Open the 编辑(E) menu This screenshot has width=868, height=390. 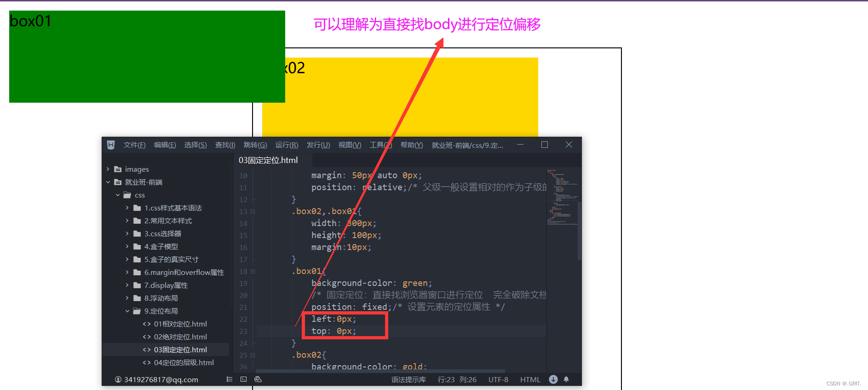pyautogui.click(x=165, y=145)
